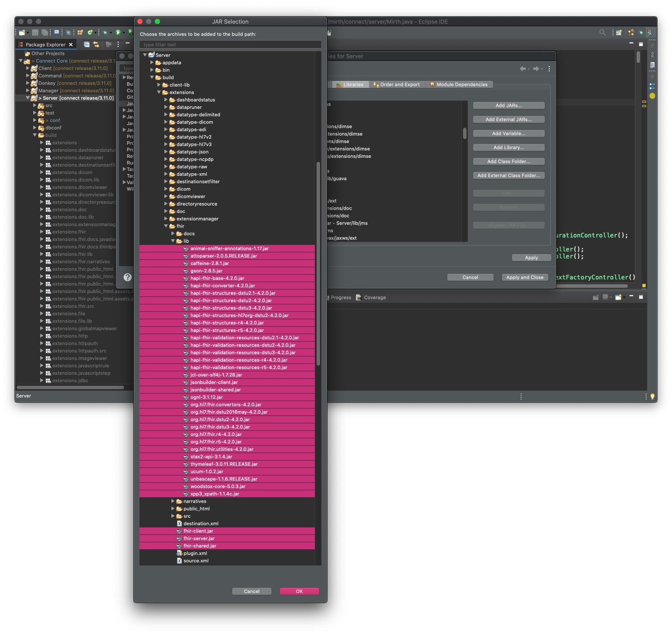This screenshot has width=672, height=635.
Task: Click the Open Perspective icon
Action: pos(619,32)
